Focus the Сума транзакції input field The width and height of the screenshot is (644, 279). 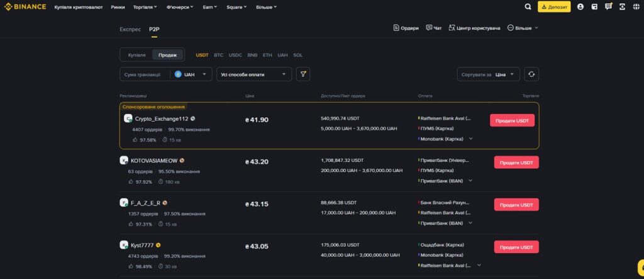[144, 74]
